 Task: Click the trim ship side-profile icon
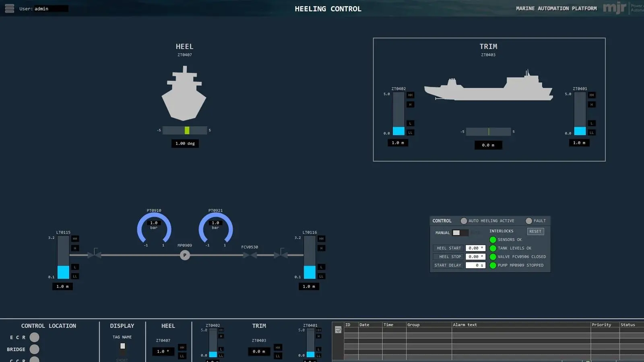pyautogui.click(x=489, y=85)
